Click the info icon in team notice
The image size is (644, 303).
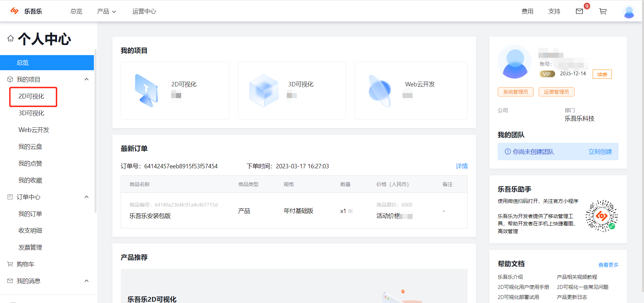[507, 151]
